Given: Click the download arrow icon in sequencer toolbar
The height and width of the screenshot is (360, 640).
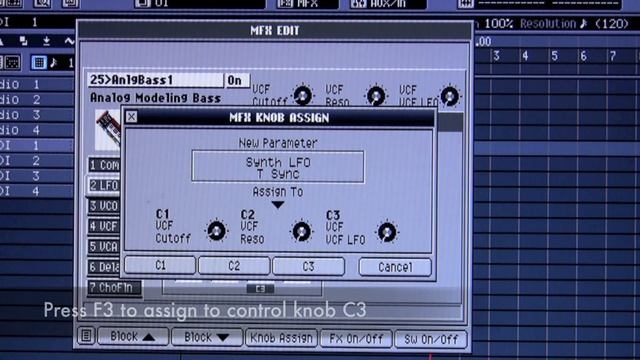Looking at the screenshot, I should tap(46, 41).
